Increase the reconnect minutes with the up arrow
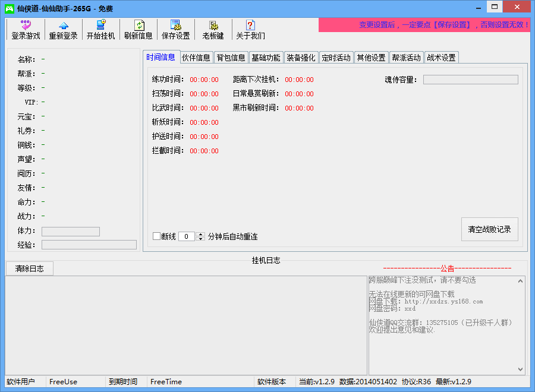 [x=199, y=233]
